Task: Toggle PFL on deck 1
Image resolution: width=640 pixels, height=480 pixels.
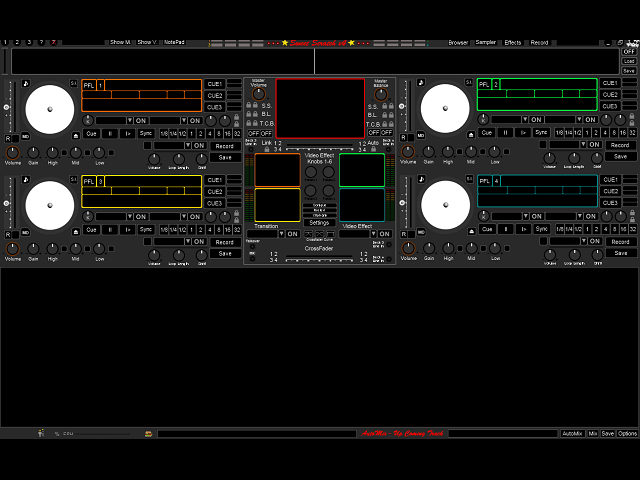Action: click(89, 85)
